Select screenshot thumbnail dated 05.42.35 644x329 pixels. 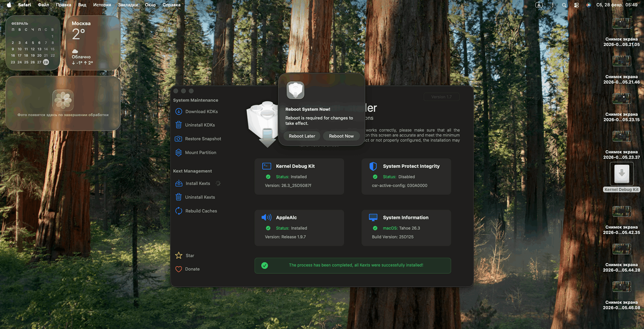click(622, 211)
